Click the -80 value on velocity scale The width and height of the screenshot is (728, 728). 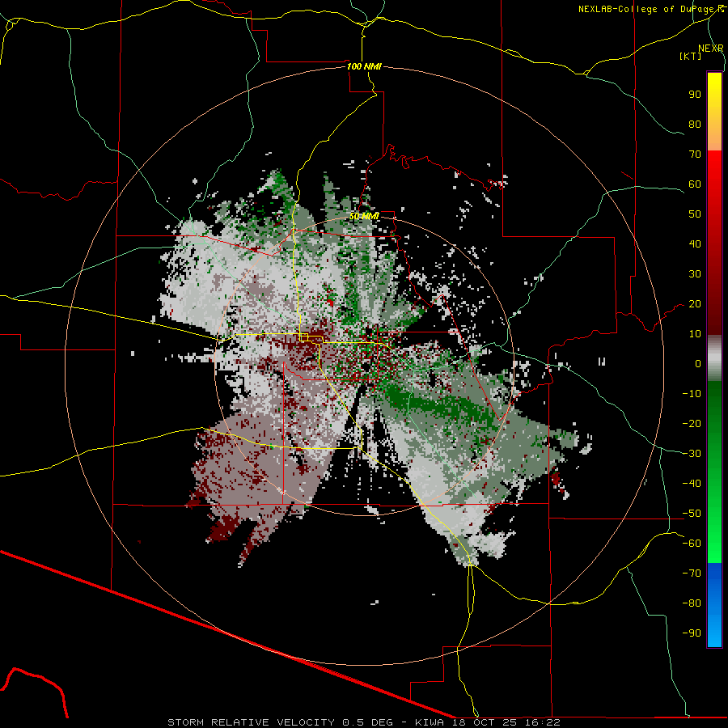[692, 603]
